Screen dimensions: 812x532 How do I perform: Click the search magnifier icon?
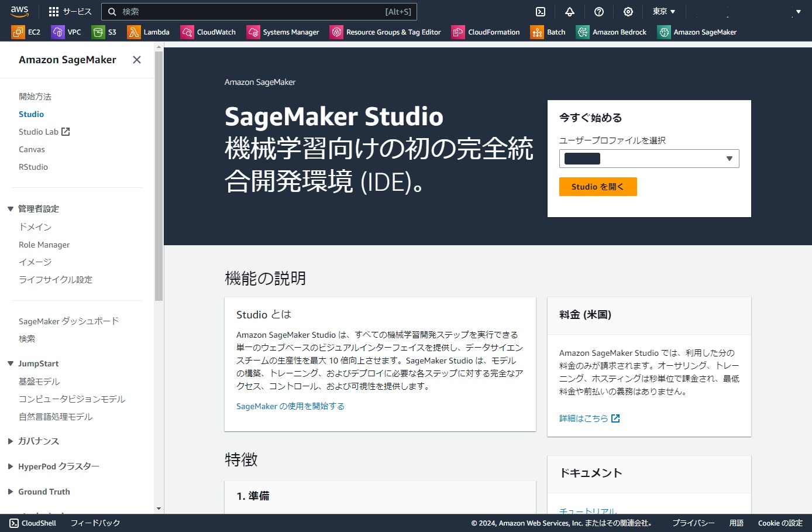pyautogui.click(x=112, y=12)
